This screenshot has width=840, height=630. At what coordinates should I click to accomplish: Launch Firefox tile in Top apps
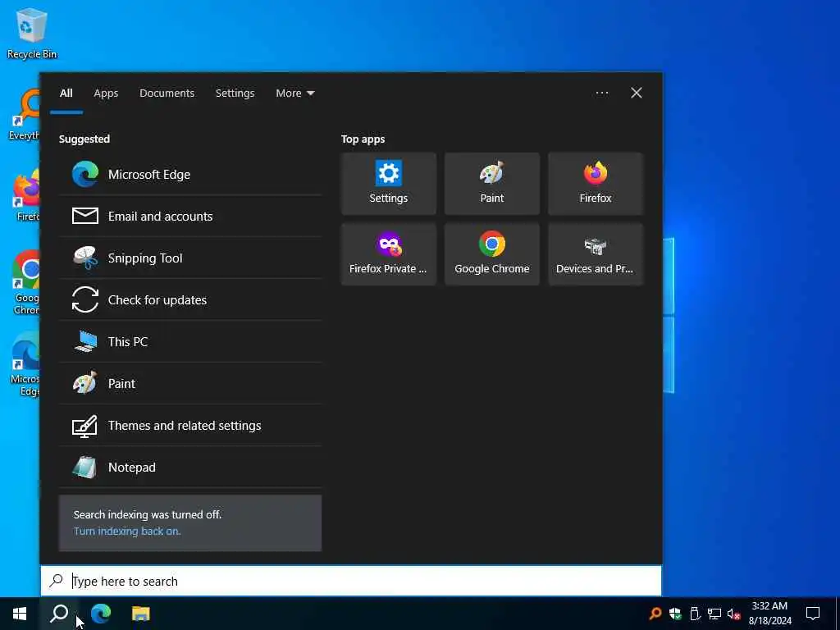click(596, 184)
